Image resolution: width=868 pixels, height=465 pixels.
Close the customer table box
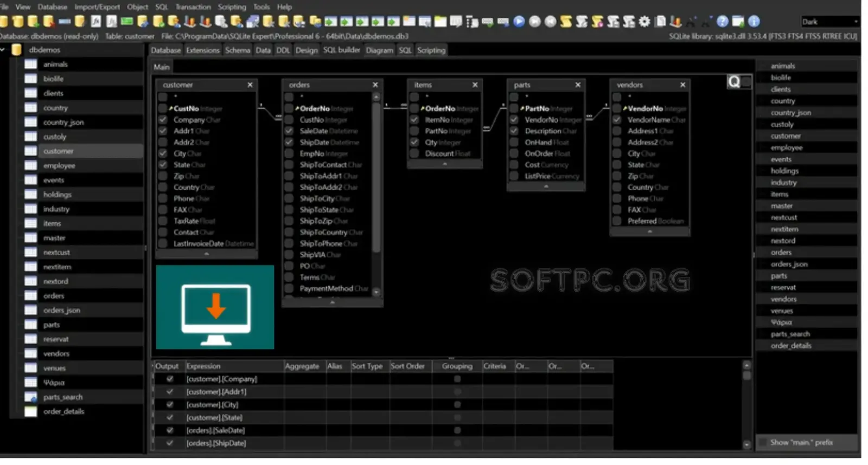(250, 85)
